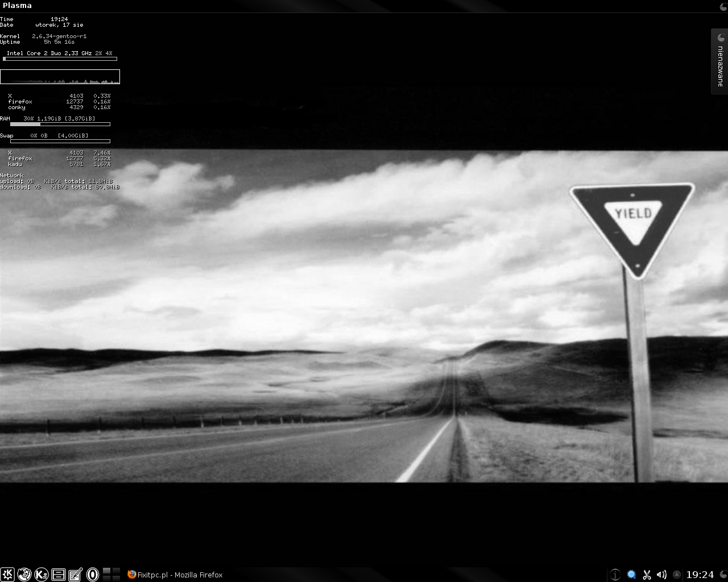
Task: Show hidden system tray icons
Action: (677, 575)
